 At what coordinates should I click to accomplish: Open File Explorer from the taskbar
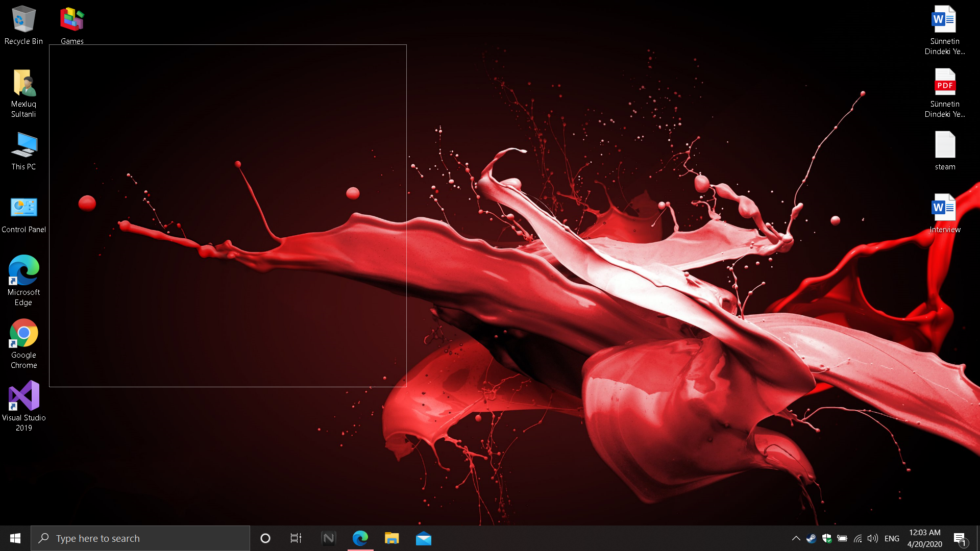391,538
